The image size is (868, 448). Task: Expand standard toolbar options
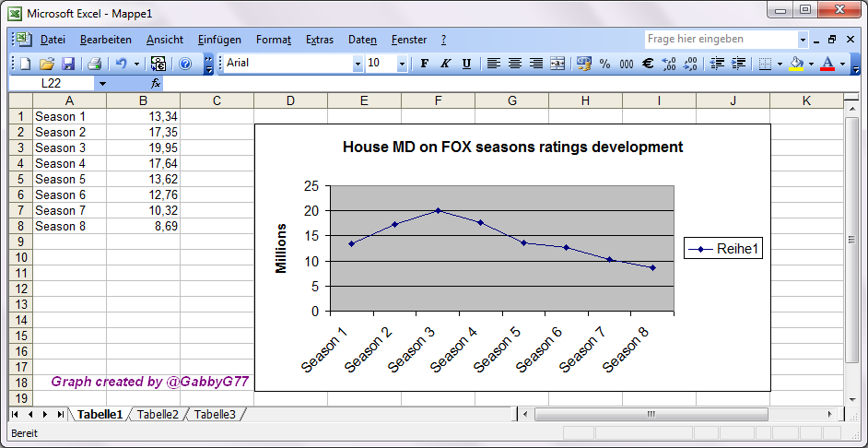coord(208,64)
